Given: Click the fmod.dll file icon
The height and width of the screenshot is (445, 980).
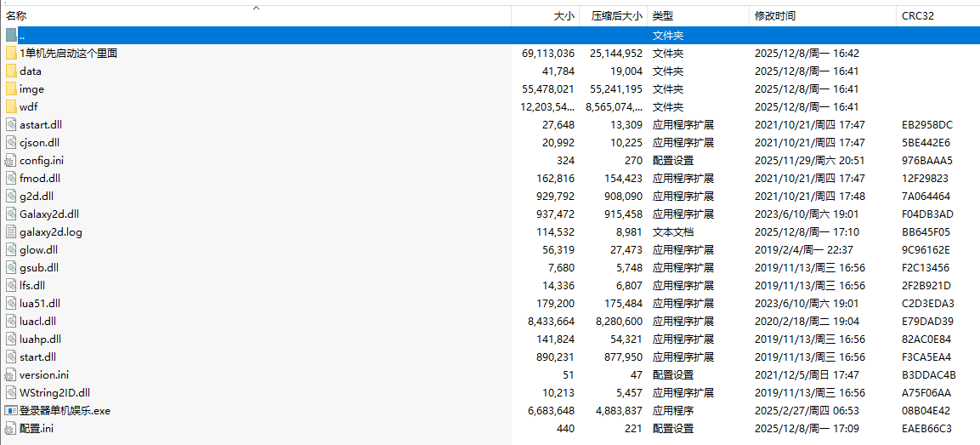Looking at the screenshot, I should click(11, 179).
